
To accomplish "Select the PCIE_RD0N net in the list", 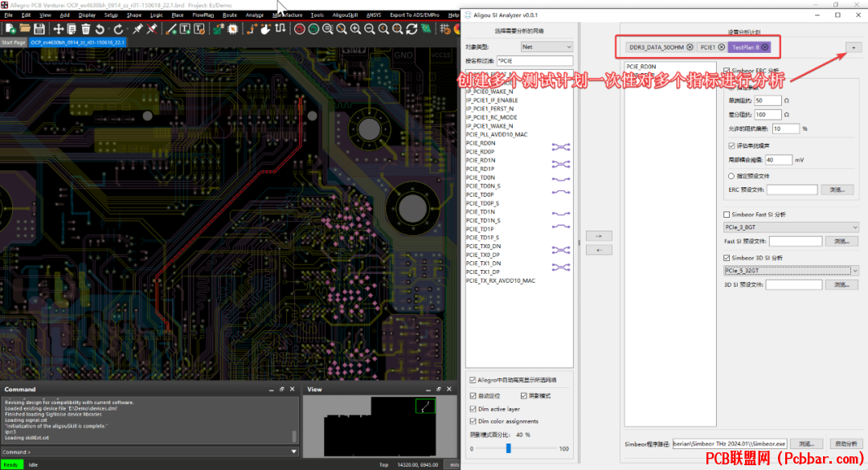I will [x=481, y=143].
